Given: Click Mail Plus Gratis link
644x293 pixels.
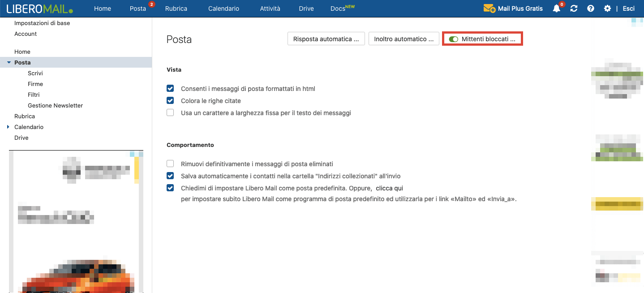Looking at the screenshot, I should pos(520,9).
